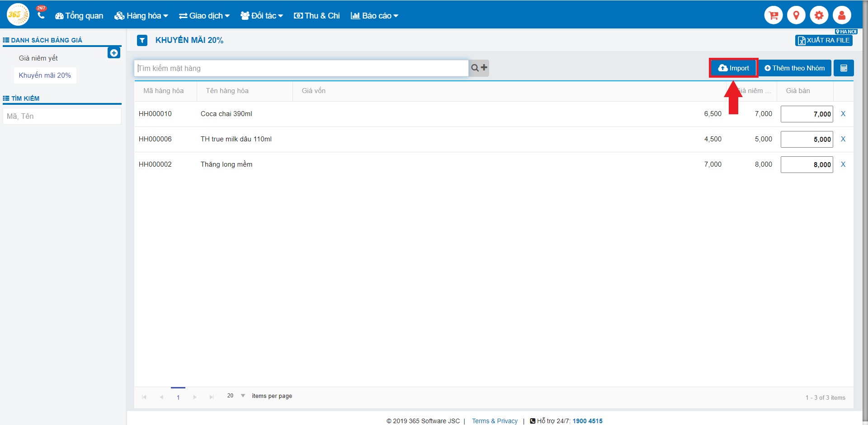868x425 pixels.
Task: Click the 24/7 phone support icon
Action: 41,14
